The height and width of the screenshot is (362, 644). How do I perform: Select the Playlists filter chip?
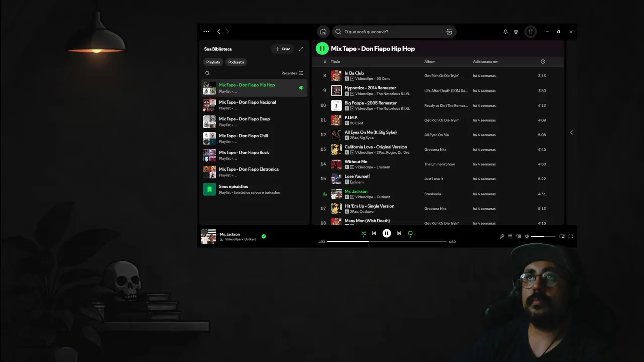click(x=213, y=62)
